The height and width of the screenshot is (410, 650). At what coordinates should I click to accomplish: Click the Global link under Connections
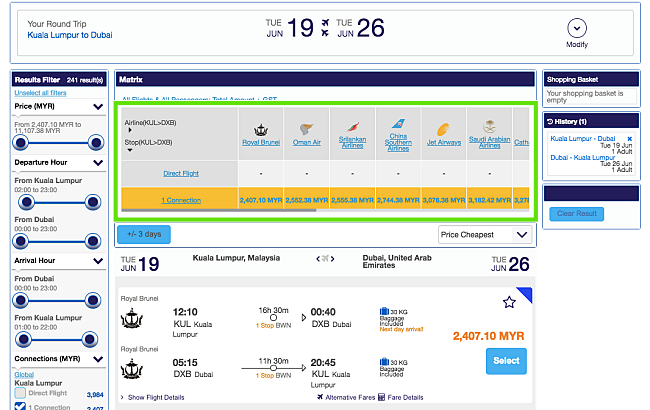(24, 374)
